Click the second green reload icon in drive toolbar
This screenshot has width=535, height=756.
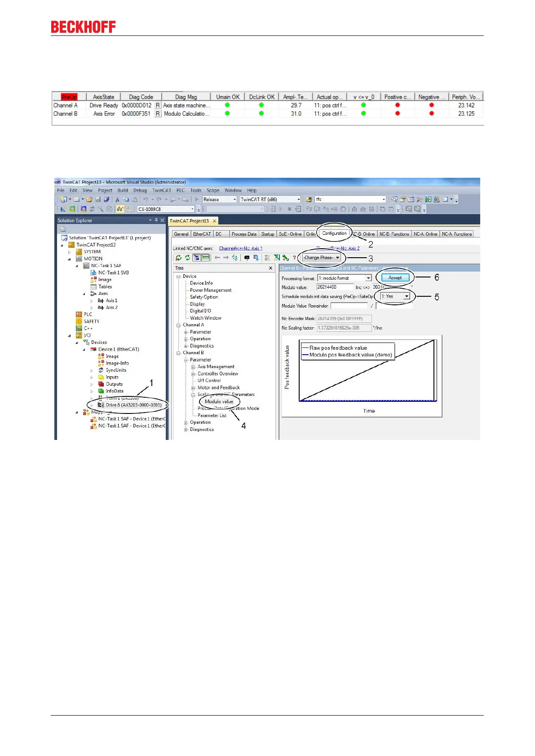coord(187,258)
